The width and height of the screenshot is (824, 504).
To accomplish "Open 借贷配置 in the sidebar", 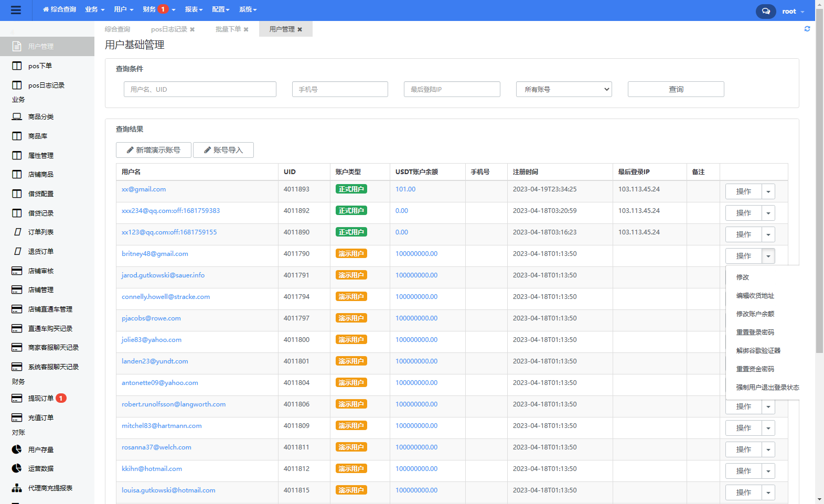I will [x=47, y=194].
